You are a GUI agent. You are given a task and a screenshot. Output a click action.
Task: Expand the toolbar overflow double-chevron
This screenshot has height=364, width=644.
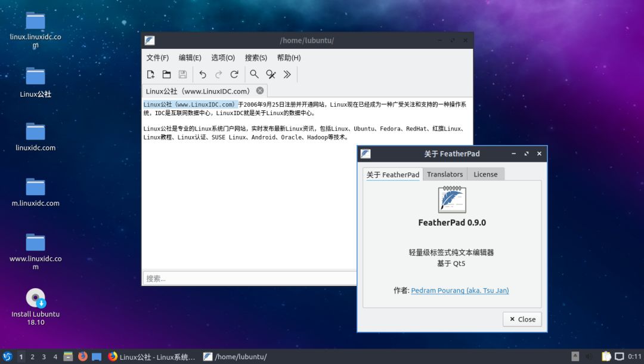(x=287, y=75)
